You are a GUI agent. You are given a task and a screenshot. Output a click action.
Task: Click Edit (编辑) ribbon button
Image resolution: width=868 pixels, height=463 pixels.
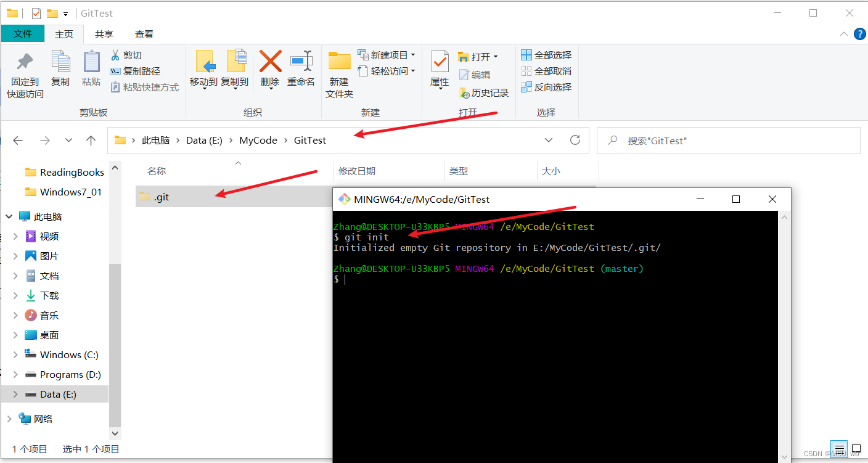[x=475, y=75]
